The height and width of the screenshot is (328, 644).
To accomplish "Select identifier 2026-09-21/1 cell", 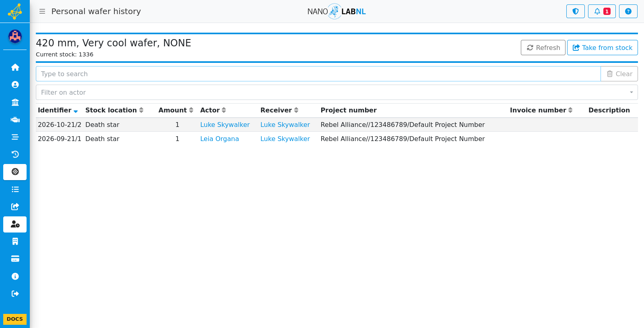I will (60, 139).
